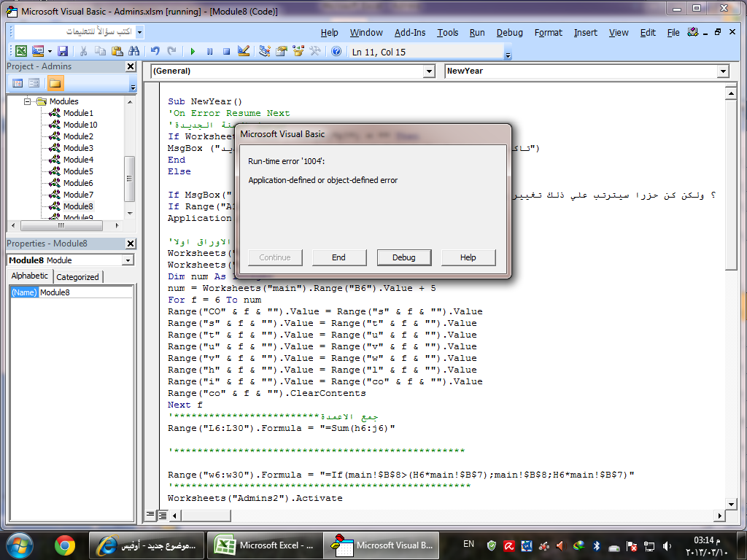Open Google Chrome from the taskbar
Screen dimensions: 747x560
click(x=64, y=545)
